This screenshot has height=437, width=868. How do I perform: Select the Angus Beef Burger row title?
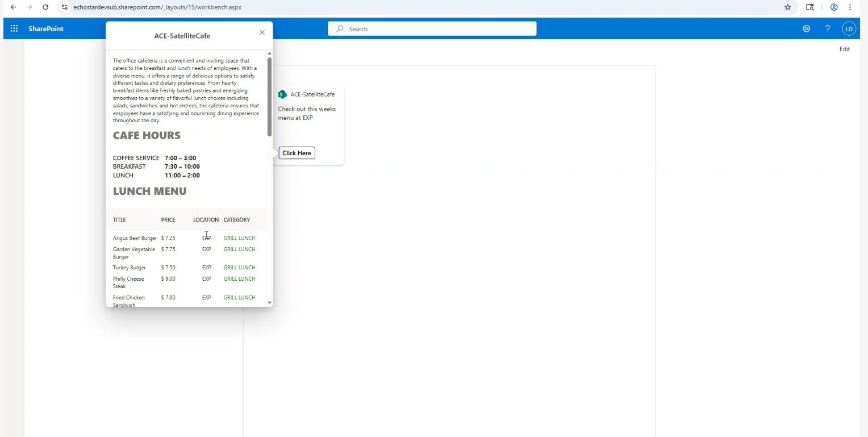coord(135,238)
